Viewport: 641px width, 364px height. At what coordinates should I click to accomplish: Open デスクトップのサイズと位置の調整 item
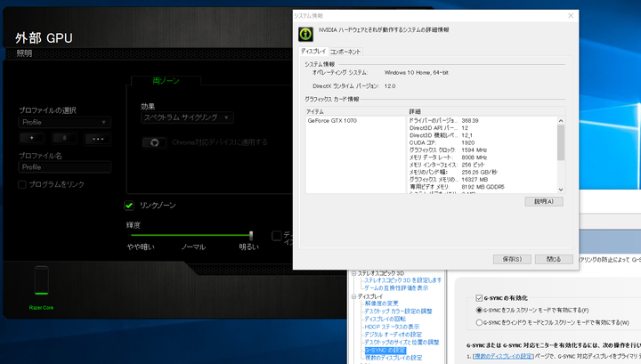tap(402, 343)
